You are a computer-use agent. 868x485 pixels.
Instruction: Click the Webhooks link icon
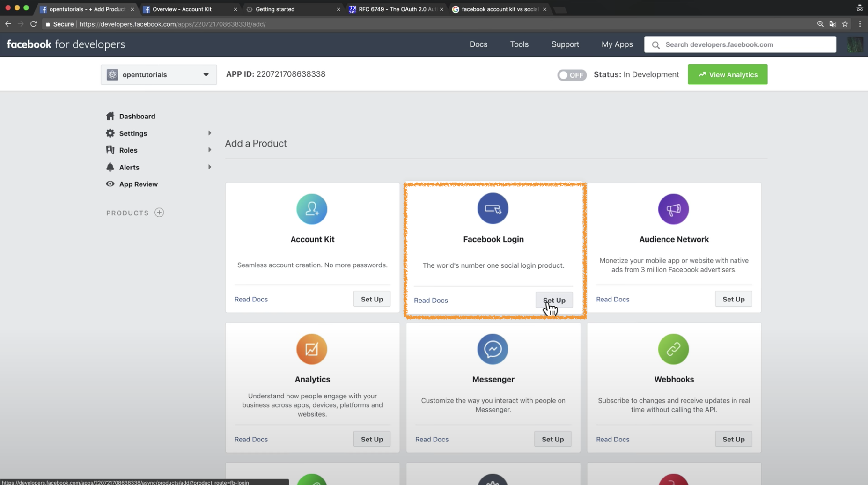pyautogui.click(x=673, y=349)
